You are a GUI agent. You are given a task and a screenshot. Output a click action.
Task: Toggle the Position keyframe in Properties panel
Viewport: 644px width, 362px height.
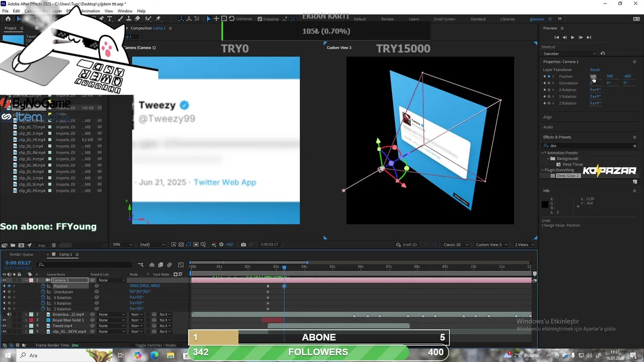548,76
